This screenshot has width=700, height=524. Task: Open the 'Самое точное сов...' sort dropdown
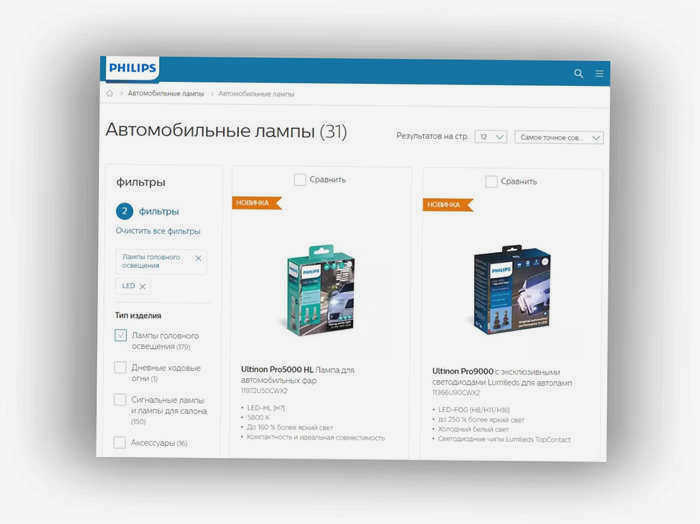coord(559,137)
